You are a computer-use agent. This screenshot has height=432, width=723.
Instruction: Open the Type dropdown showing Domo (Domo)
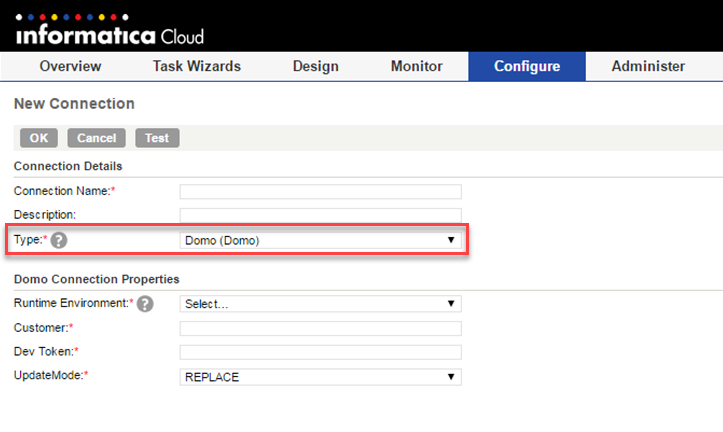[x=320, y=240]
